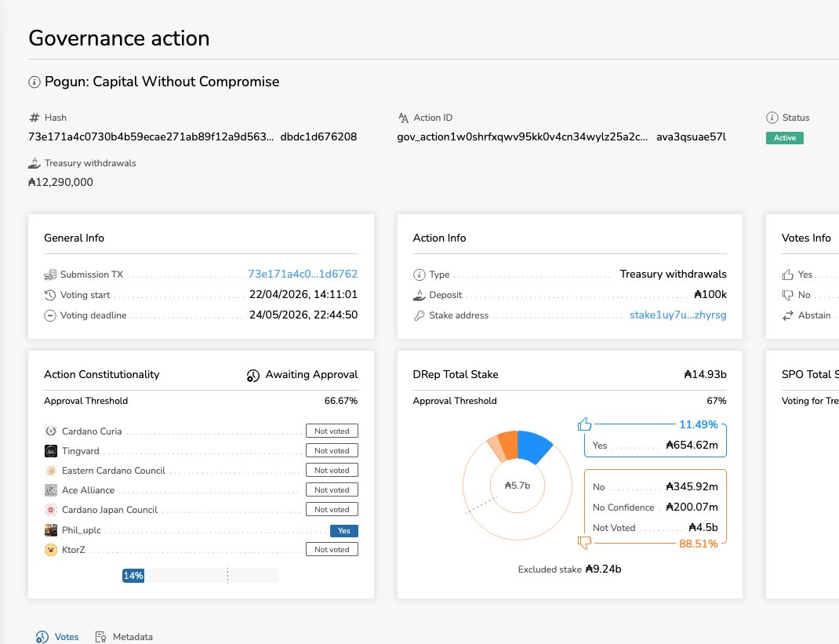Screen dimensions: 839x644
Task: Click the ₳100k deposit value
Action: pyautogui.click(x=710, y=294)
